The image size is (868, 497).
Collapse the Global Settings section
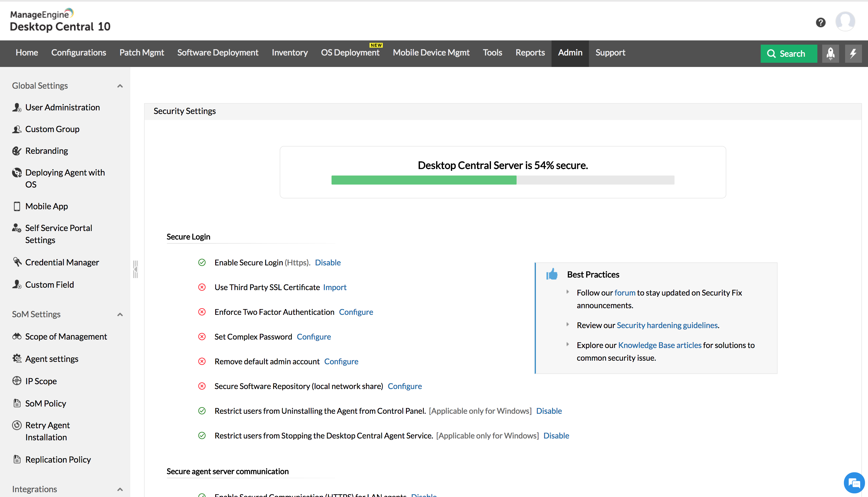pos(120,86)
